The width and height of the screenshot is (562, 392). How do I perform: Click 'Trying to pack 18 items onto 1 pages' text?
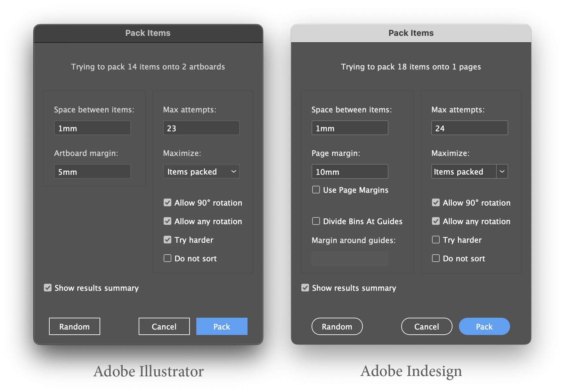pyautogui.click(x=411, y=67)
